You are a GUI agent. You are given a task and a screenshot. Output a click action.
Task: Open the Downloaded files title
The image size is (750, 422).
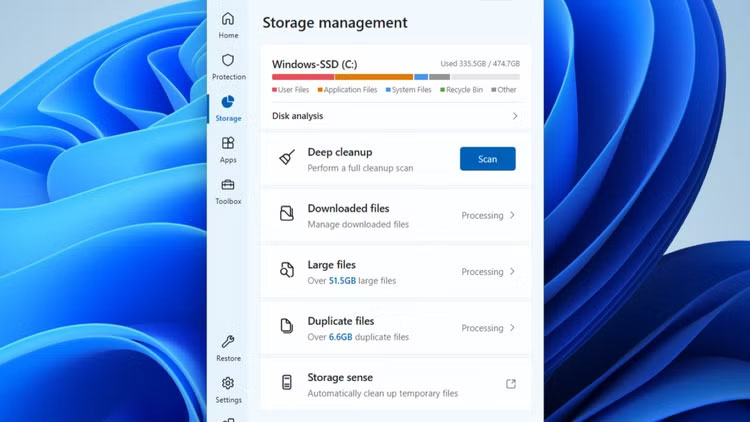pos(348,209)
